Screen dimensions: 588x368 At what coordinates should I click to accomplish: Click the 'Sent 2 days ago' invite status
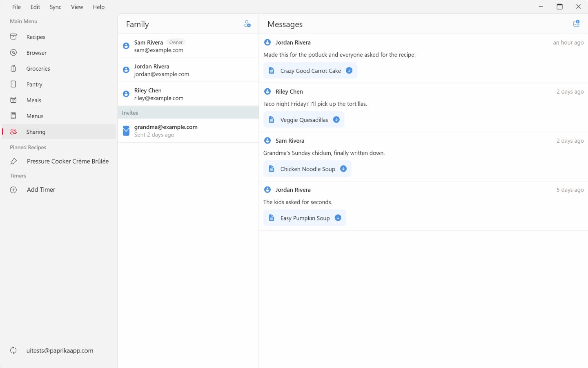point(154,135)
